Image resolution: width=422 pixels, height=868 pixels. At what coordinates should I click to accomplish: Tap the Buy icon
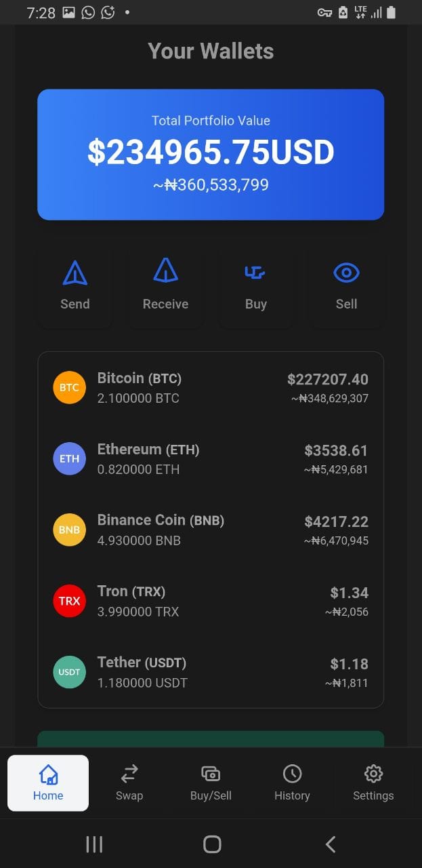(x=255, y=273)
